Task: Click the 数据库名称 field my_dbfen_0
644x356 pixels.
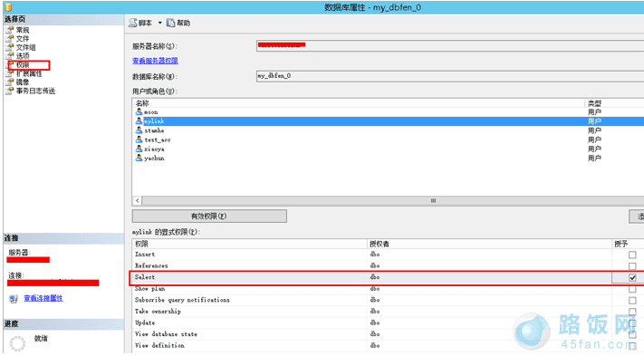Action: point(450,76)
